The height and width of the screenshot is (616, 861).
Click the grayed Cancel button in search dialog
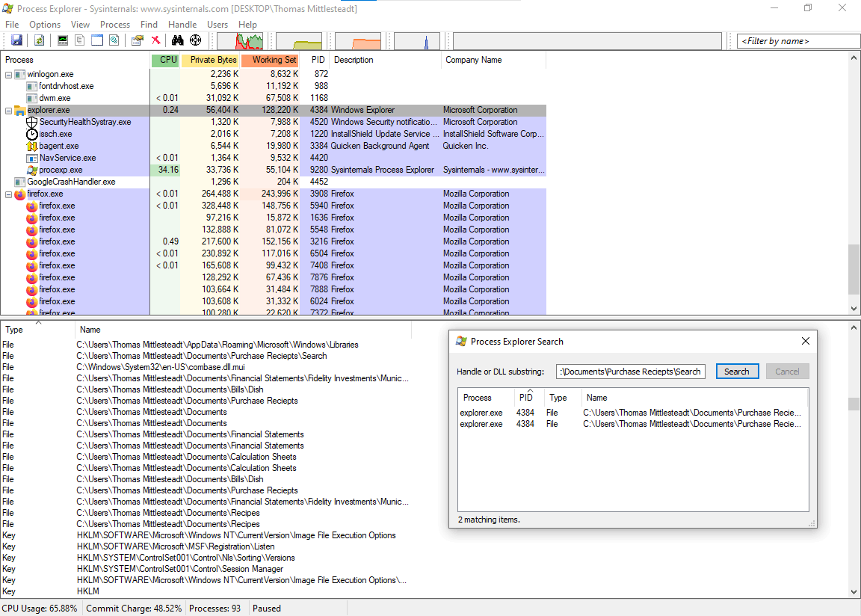(787, 372)
